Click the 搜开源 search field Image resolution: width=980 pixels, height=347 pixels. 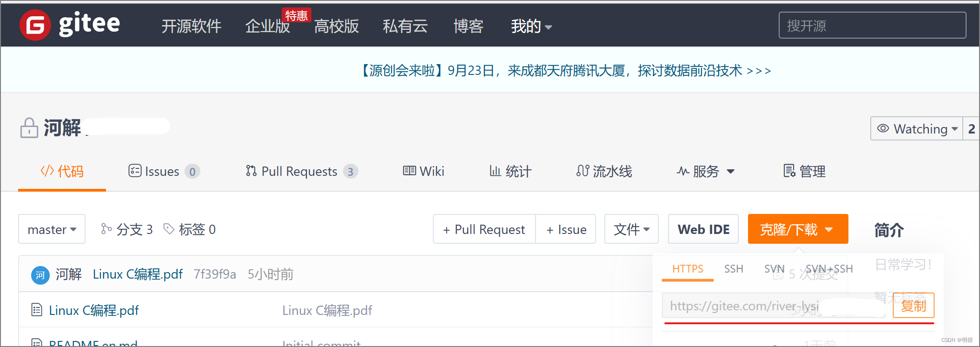(872, 25)
